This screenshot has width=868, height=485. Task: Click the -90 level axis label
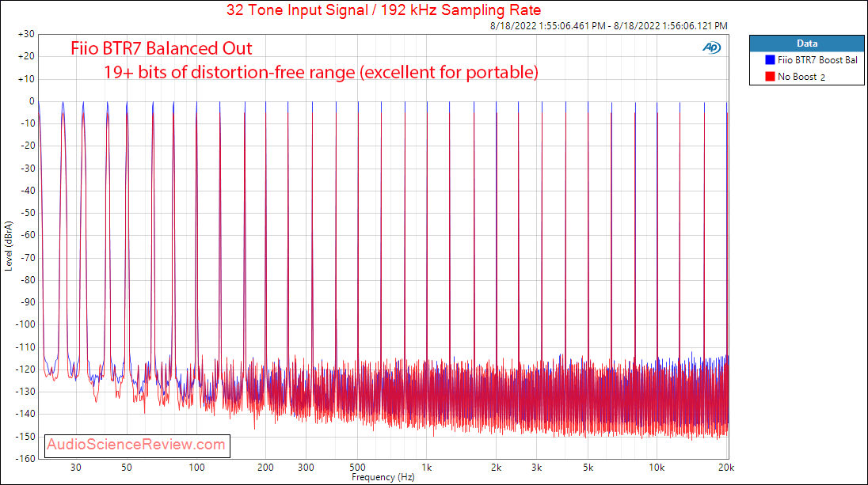click(x=27, y=302)
